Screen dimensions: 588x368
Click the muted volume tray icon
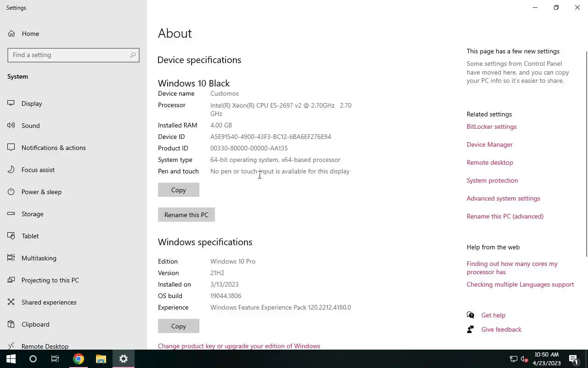coord(525,359)
